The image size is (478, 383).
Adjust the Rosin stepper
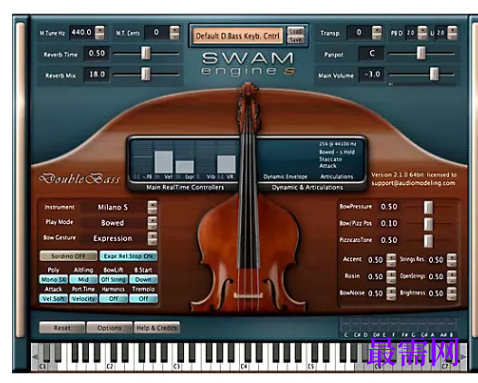(391, 276)
